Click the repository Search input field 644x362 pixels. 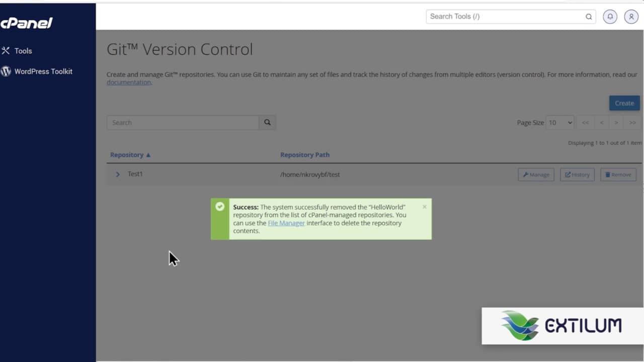coord(183,122)
